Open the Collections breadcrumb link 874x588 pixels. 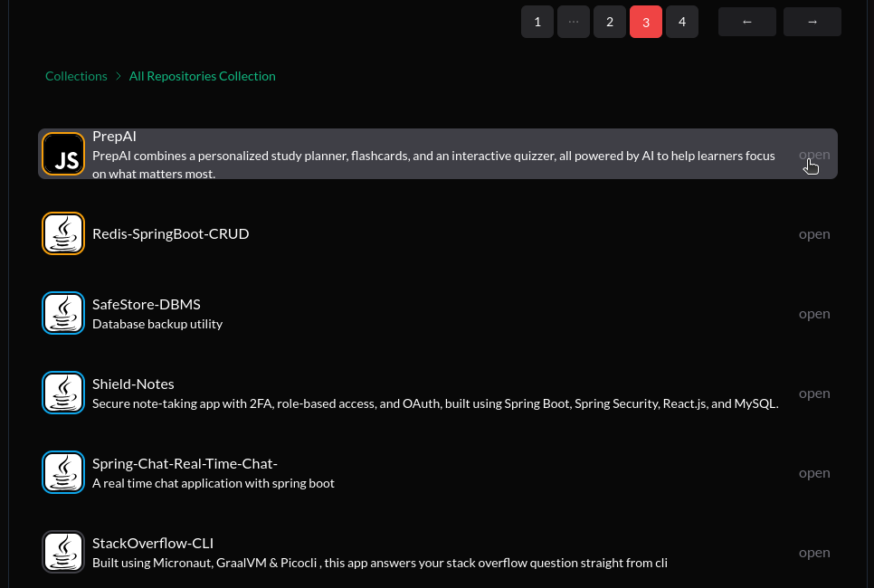(76, 76)
